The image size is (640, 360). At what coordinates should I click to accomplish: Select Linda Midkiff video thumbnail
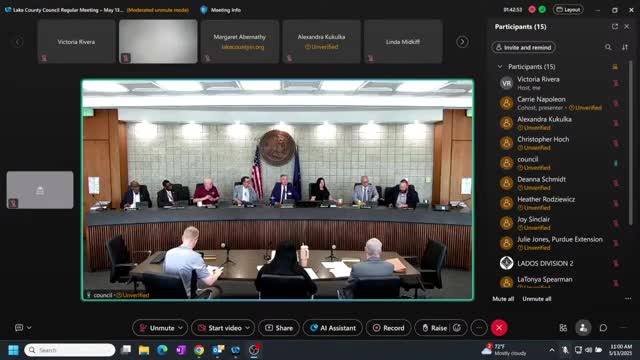pyautogui.click(x=403, y=42)
